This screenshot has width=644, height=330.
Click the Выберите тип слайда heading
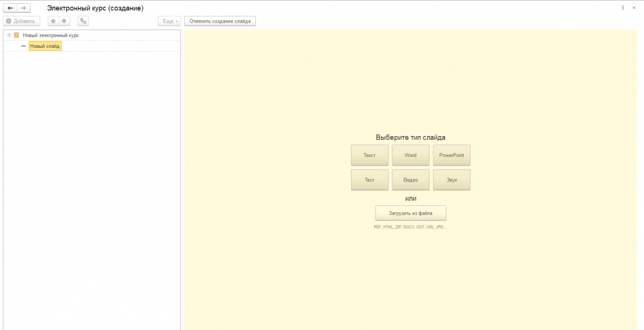411,137
